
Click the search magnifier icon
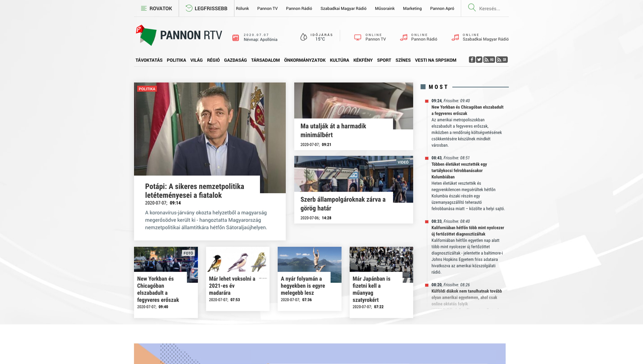pyautogui.click(x=472, y=7)
